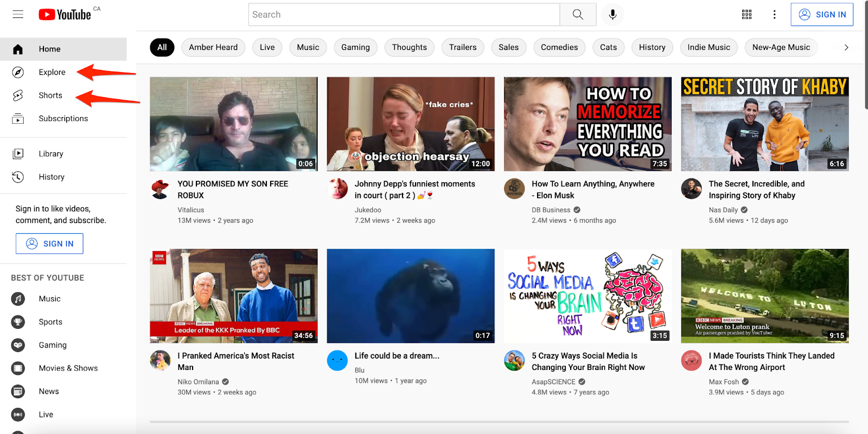Click SIGN IN button in top right
The height and width of the screenshot is (434, 868).
822,15
